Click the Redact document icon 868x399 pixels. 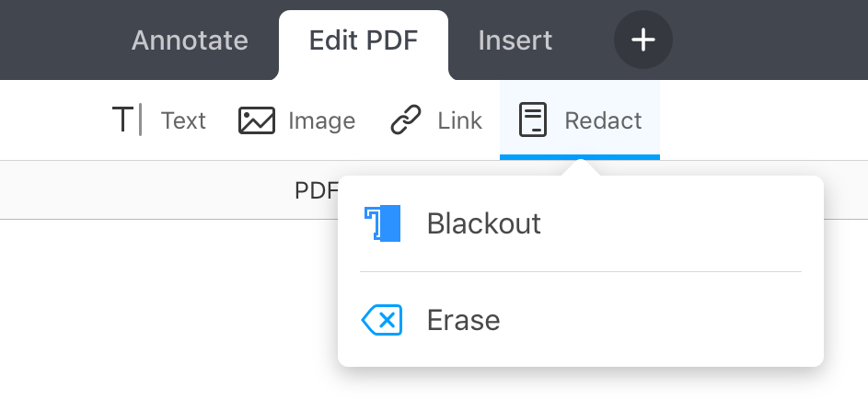pyautogui.click(x=533, y=120)
